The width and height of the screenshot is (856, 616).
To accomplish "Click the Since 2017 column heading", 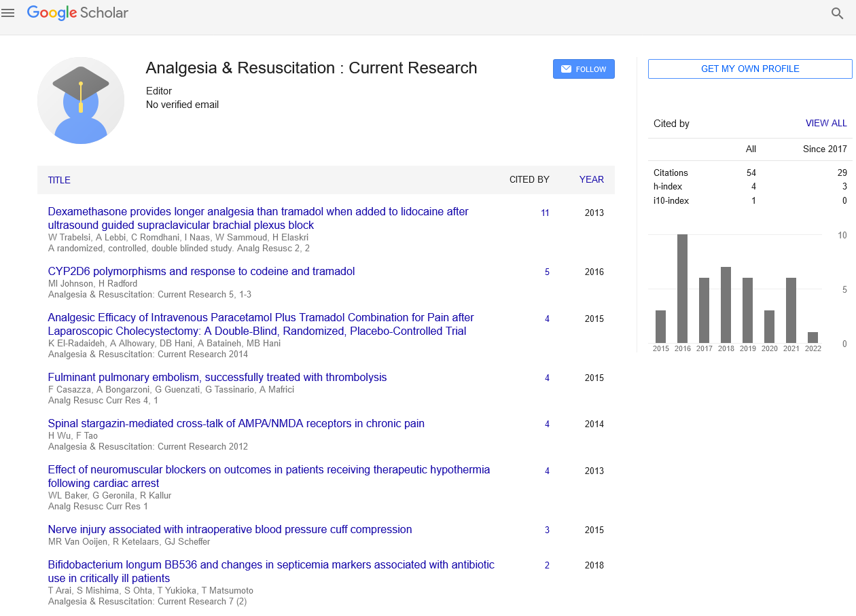I will (x=825, y=149).
